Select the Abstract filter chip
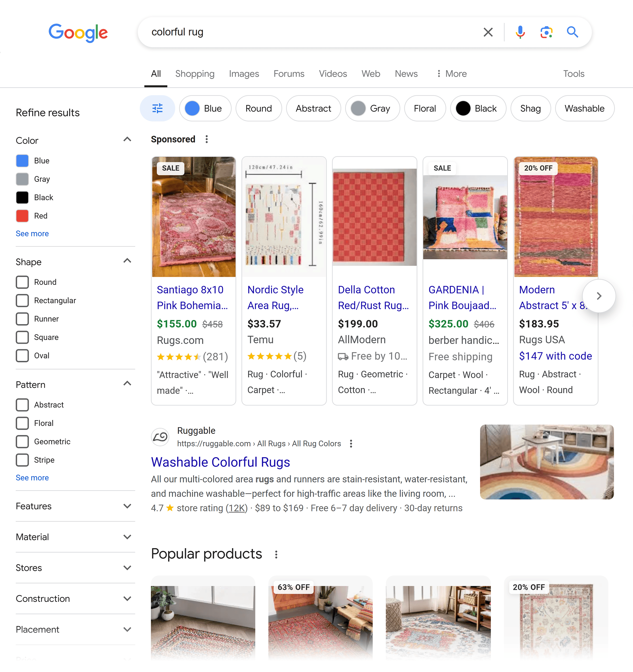This screenshot has width=633, height=672. (313, 109)
